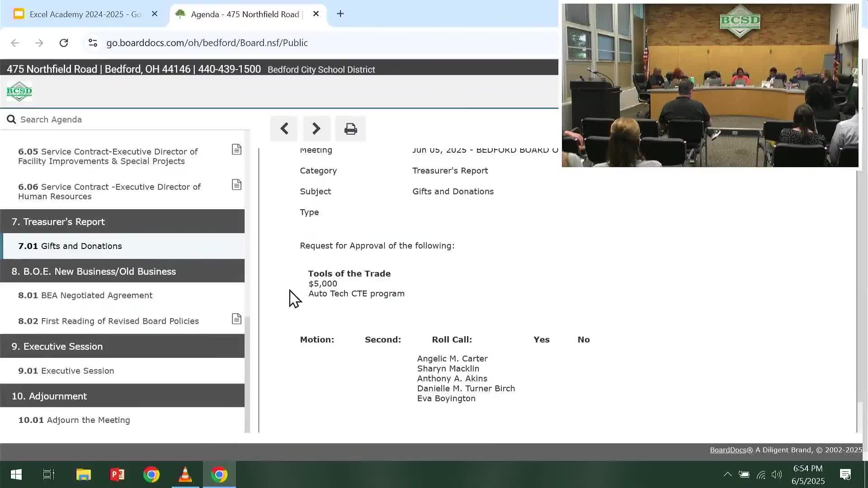
Task: Click the previous agenda item arrow
Action: [284, 129]
